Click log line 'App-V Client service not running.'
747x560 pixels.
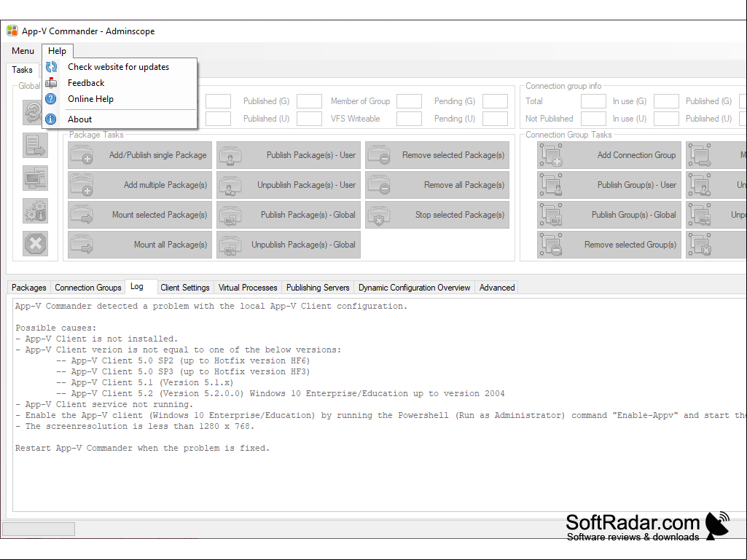point(104,404)
